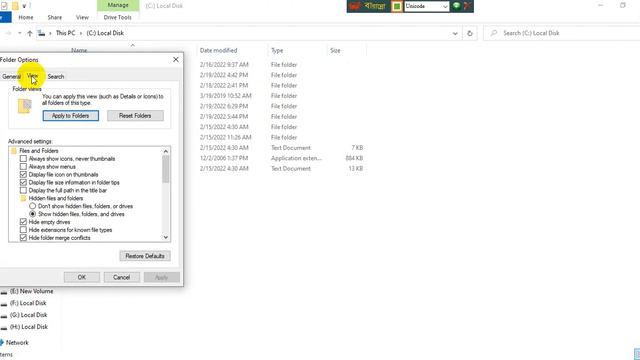Click OK in Folder Options

82,277
